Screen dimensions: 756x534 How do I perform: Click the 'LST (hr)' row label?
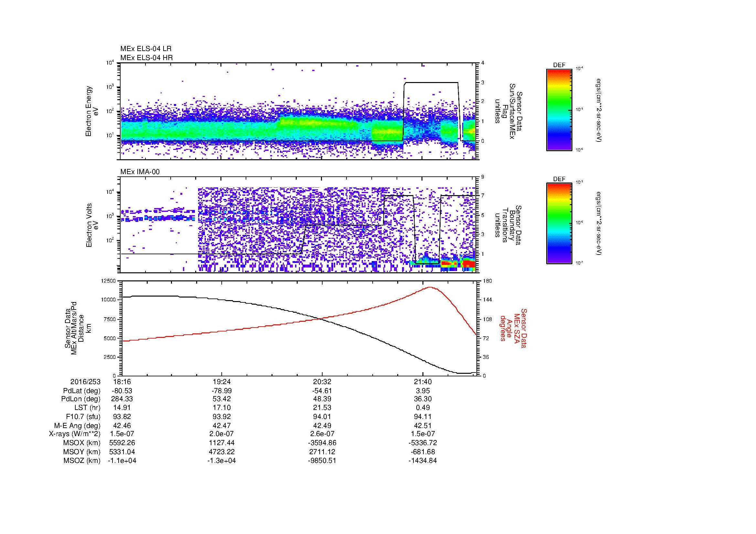click(x=87, y=408)
